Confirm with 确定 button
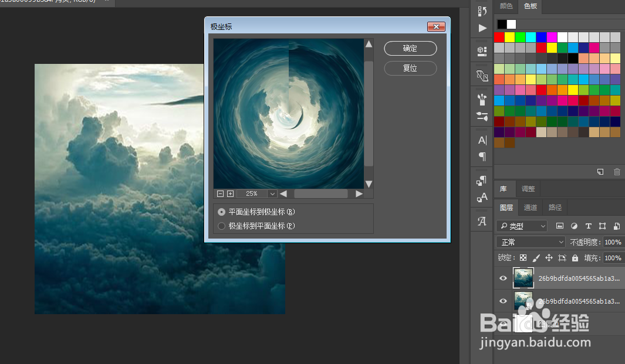 pyautogui.click(x=410, y=48)
